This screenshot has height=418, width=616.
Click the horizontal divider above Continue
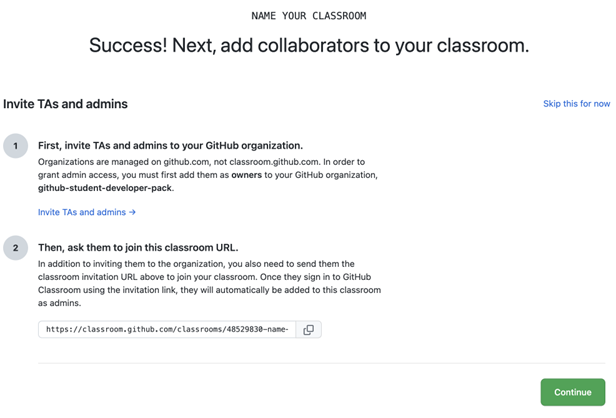coord(320,363)
